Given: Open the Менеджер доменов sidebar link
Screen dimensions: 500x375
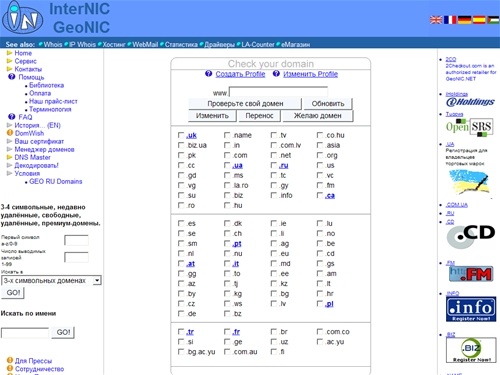Looking at the screenshot, I should [x=44, y=149].
